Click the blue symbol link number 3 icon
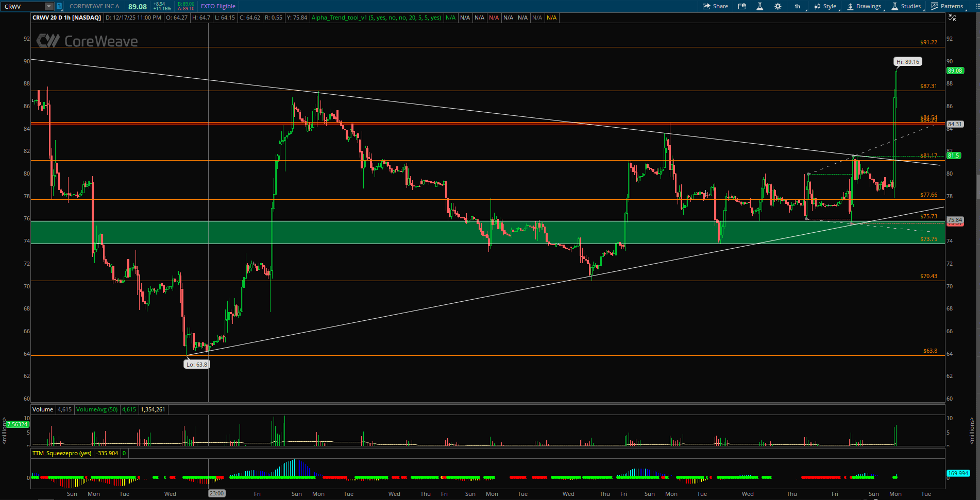Viewport: 980px width, 500px height. point(59,7)
